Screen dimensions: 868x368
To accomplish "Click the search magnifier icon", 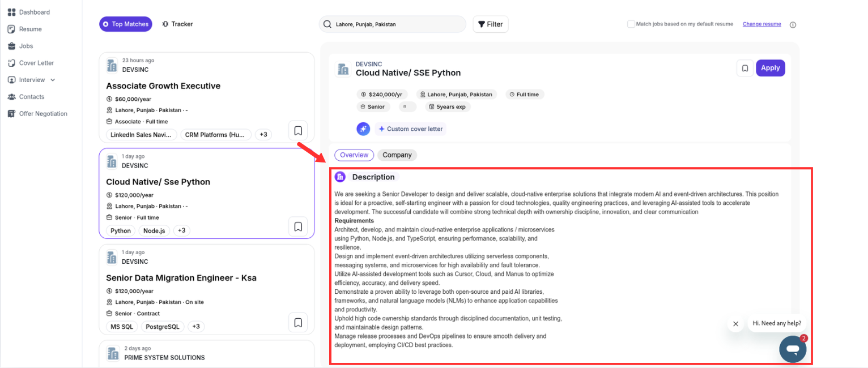I will tap(327, 24).
